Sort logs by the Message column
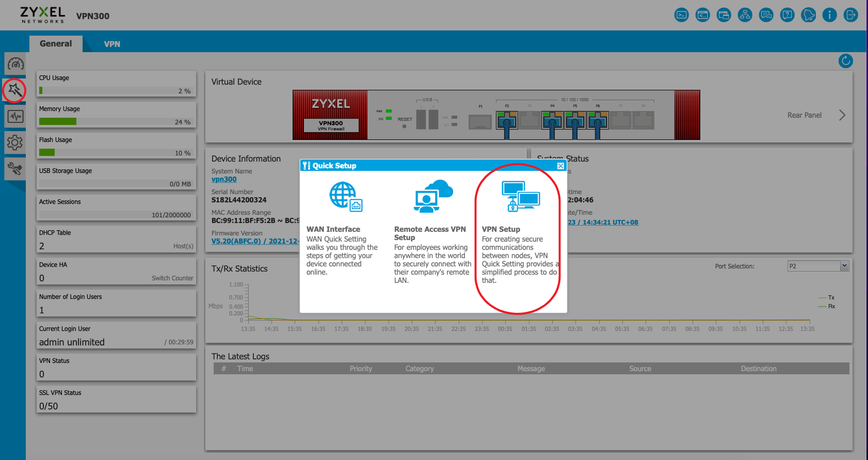 click(x=531, y=369)
